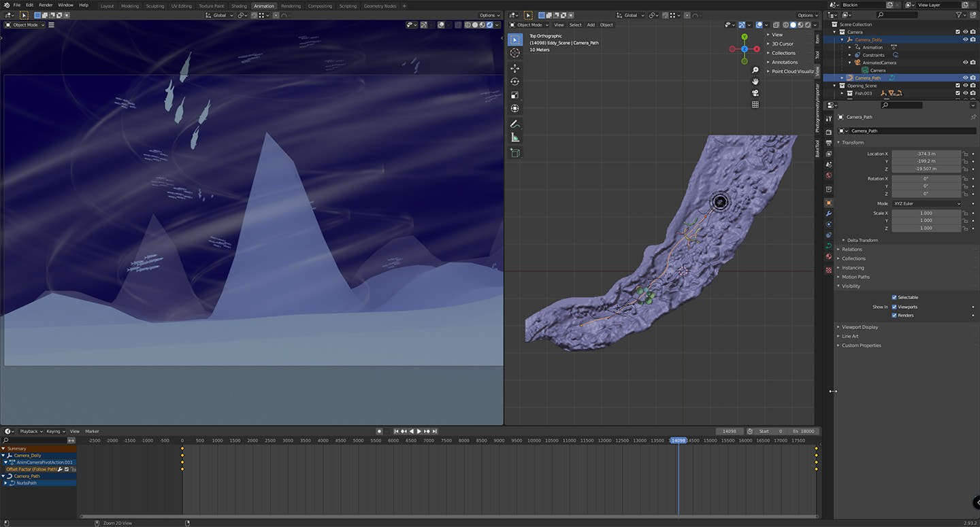The width and height of the screenshot is (980, 527).
Task: Click the green Y axis gizmo
Action: pyautogui.click(x=745, y=37)
